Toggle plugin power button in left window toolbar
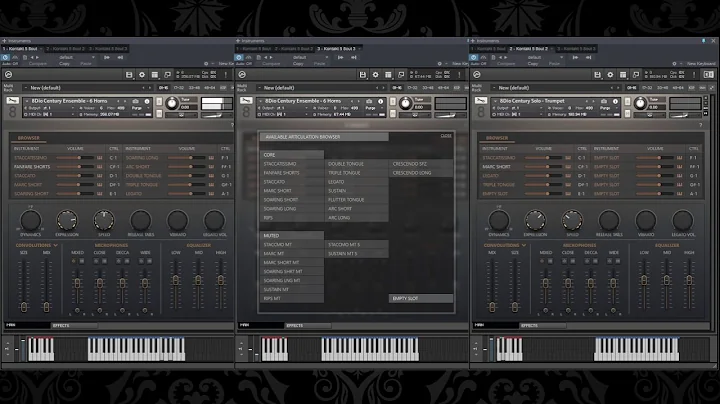This screenshot has width=720, height=404. tap(5, 57)
